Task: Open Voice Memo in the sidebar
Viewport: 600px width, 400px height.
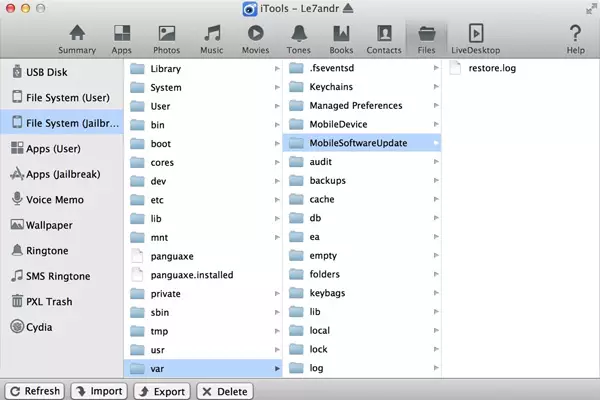Action: pyautogui.click(x=62, y=199)
